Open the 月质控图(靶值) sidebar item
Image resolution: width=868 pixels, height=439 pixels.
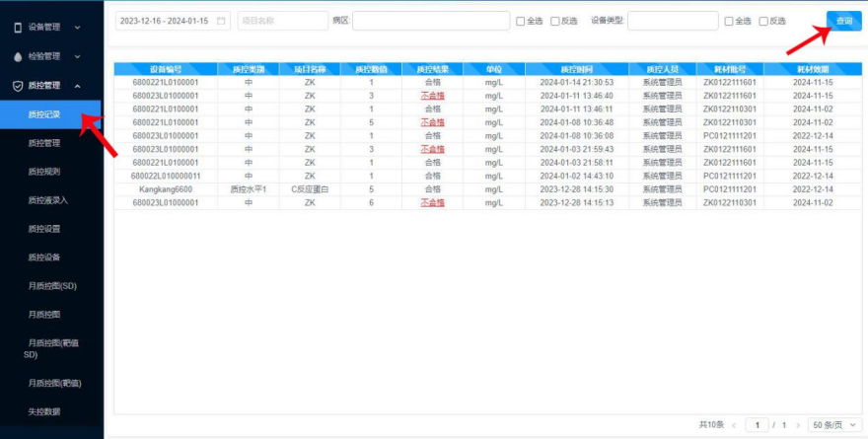[x=55, y=383]
